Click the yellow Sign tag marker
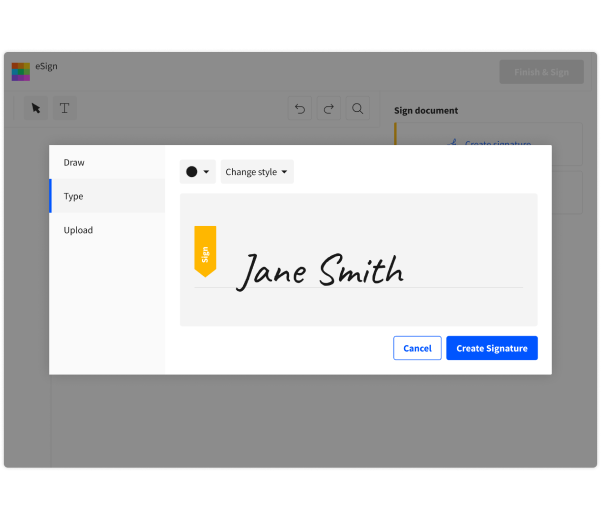This screenshot has width=601, height=520. [205, 251]
